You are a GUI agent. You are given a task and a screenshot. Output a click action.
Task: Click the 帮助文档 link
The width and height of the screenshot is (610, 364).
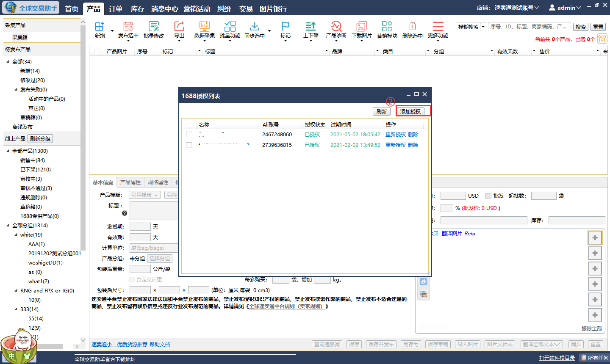pos(160,345)
